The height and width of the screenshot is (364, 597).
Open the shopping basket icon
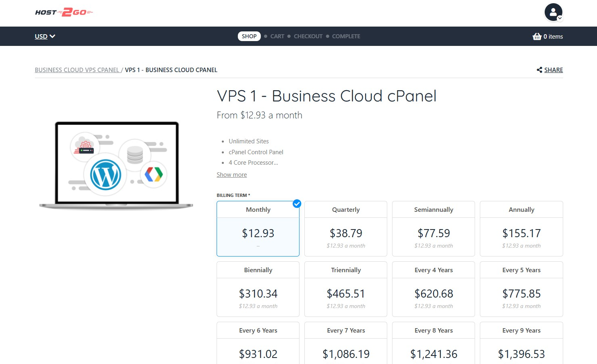pos(537,36)
